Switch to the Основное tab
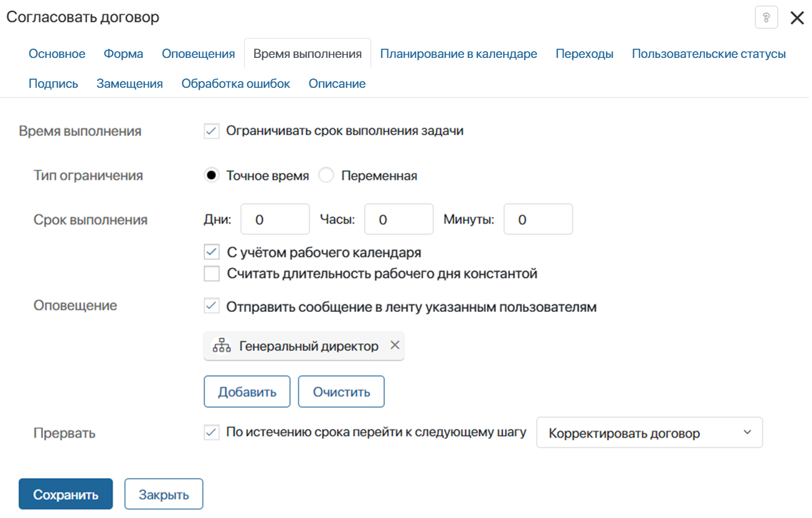The image size is (812, 518). point(57,54)
